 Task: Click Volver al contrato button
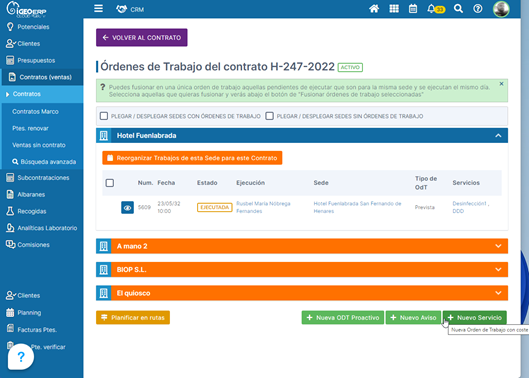coord(142,37)
